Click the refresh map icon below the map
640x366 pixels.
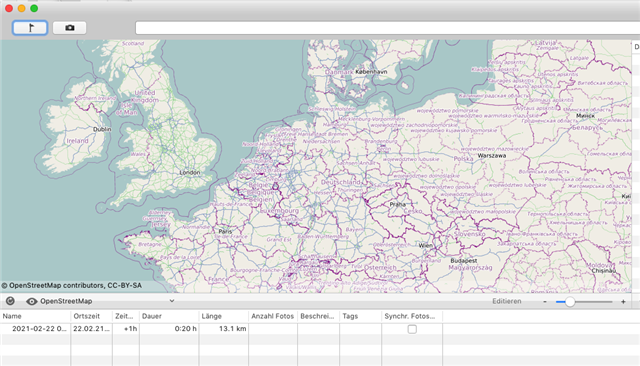10,301
